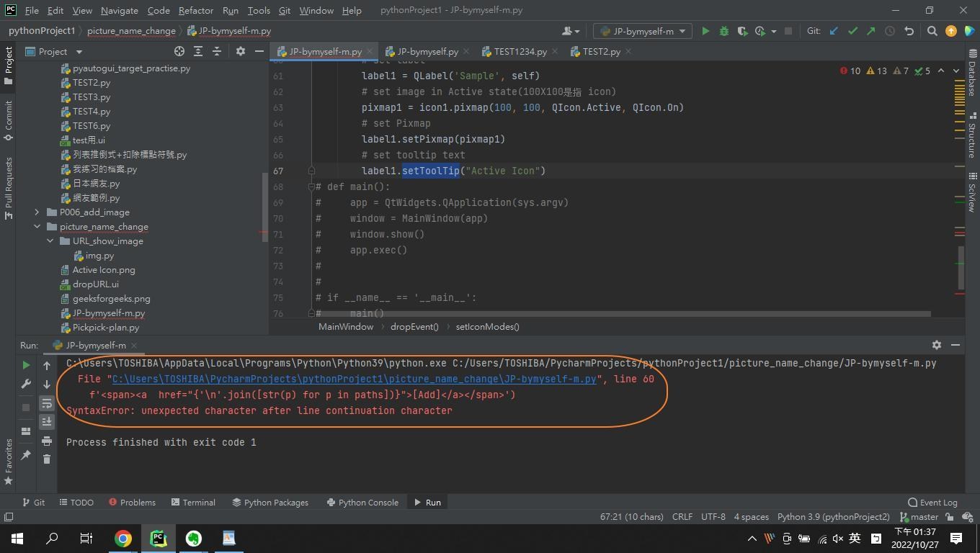Toggle scroll to end in console
Screen dimensions: 980x553
coord(47,421)
